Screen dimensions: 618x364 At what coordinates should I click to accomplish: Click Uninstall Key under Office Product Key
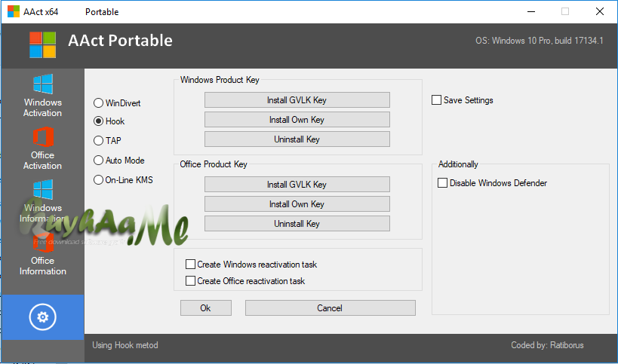coord(297,224)
